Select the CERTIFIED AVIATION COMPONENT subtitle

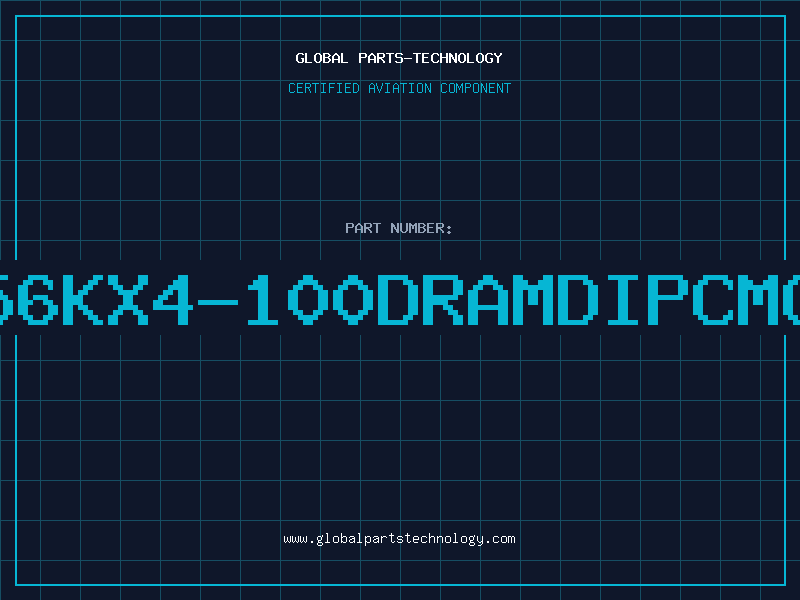pos(399,88)
